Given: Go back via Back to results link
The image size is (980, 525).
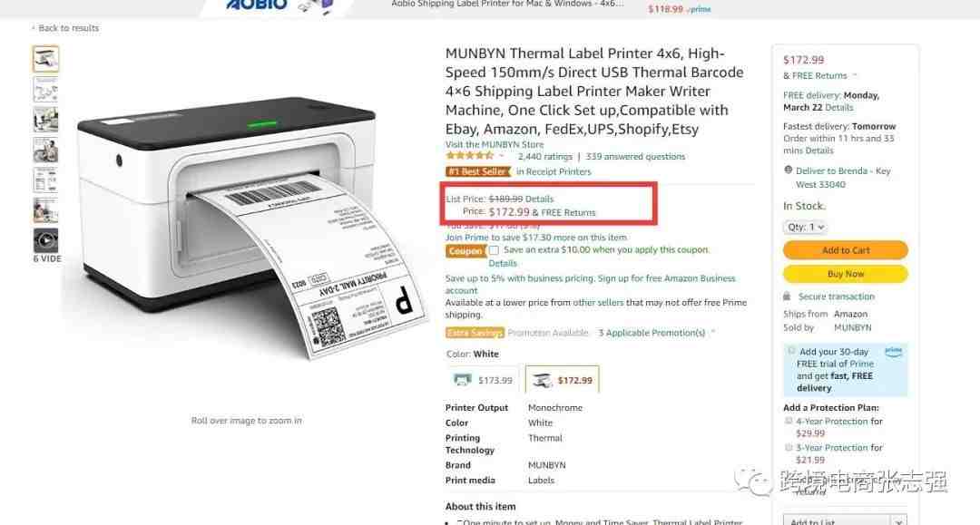Looking at the screenshot, I should pyautogui.click(x=65, y=28).
